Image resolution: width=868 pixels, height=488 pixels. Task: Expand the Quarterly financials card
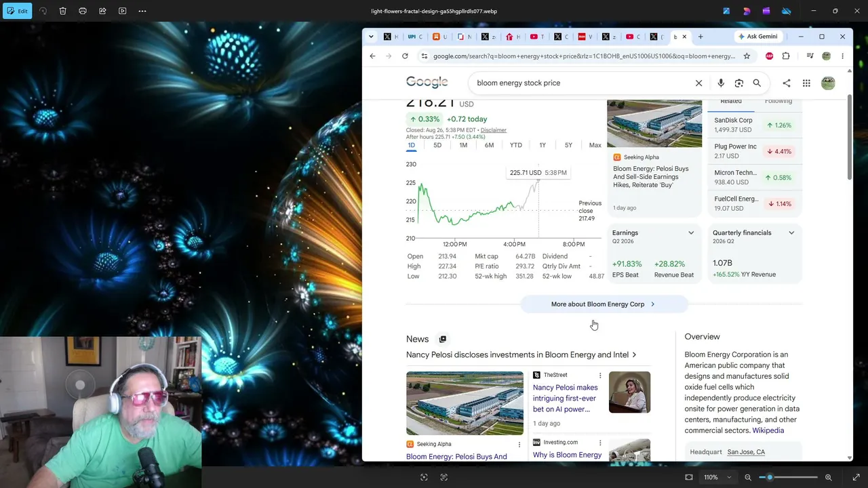click(x=791, y=233)
